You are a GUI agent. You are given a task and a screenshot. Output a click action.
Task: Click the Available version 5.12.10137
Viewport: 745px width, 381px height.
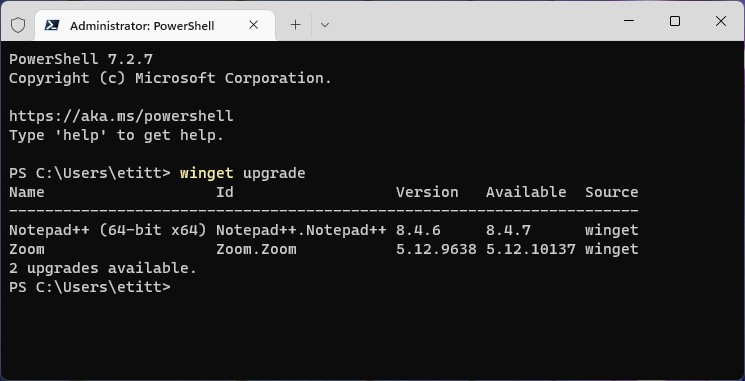click(531, 249)
